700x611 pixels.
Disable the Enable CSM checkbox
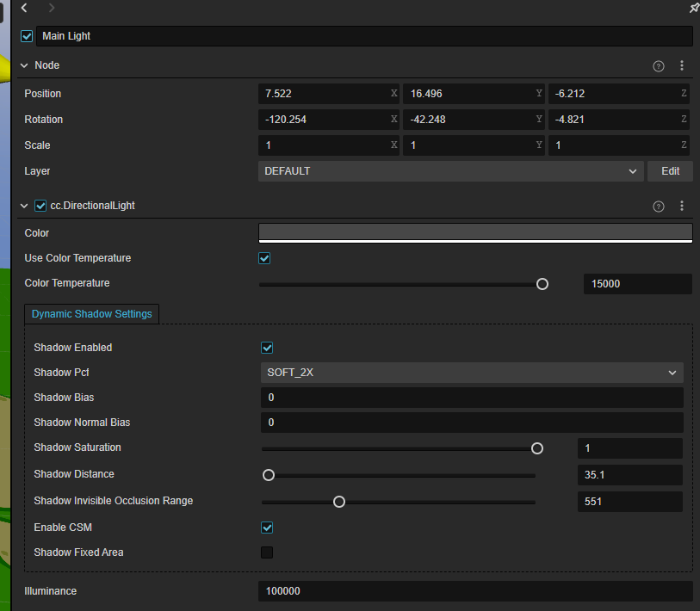(x=267, y=527)
